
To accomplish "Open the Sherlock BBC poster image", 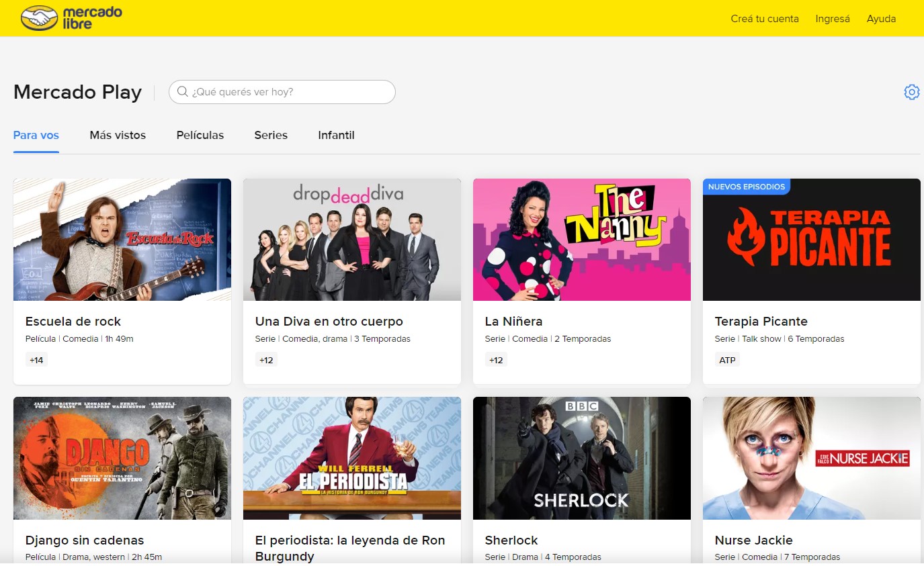I will tap(582, 458).
